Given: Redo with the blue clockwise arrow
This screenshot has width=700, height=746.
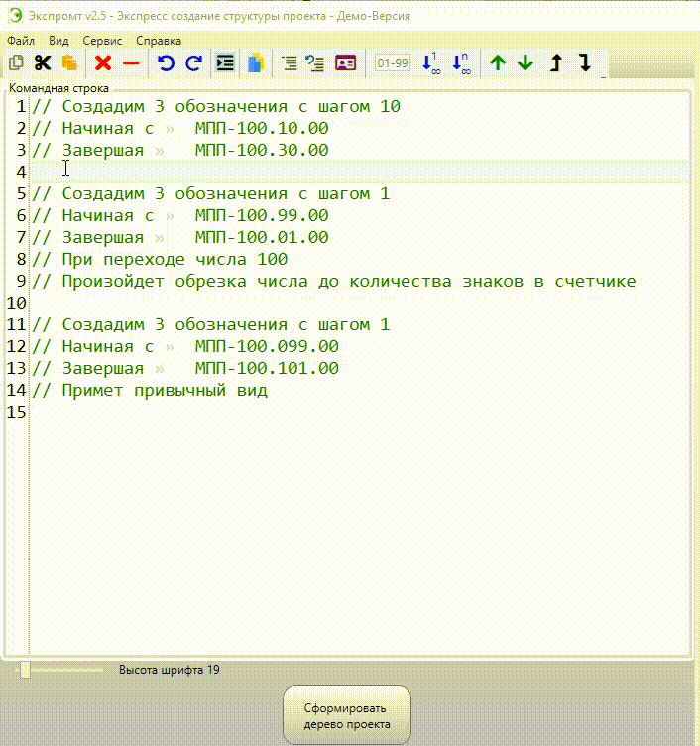Looking at the screenshot, I should (x=193, y=62).
